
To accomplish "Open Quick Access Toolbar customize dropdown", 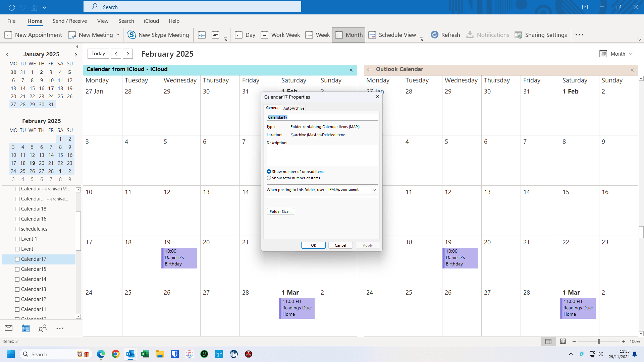I will point(44,7).
